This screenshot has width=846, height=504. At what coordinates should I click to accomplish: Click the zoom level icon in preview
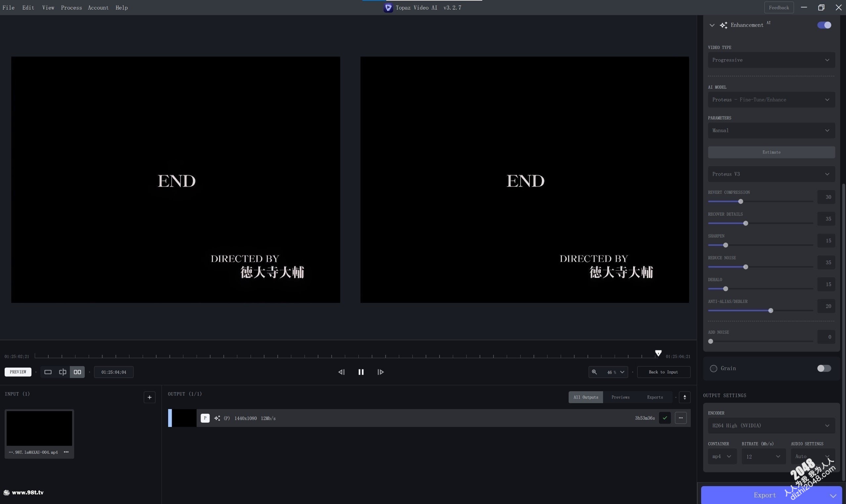coord(594,372)
